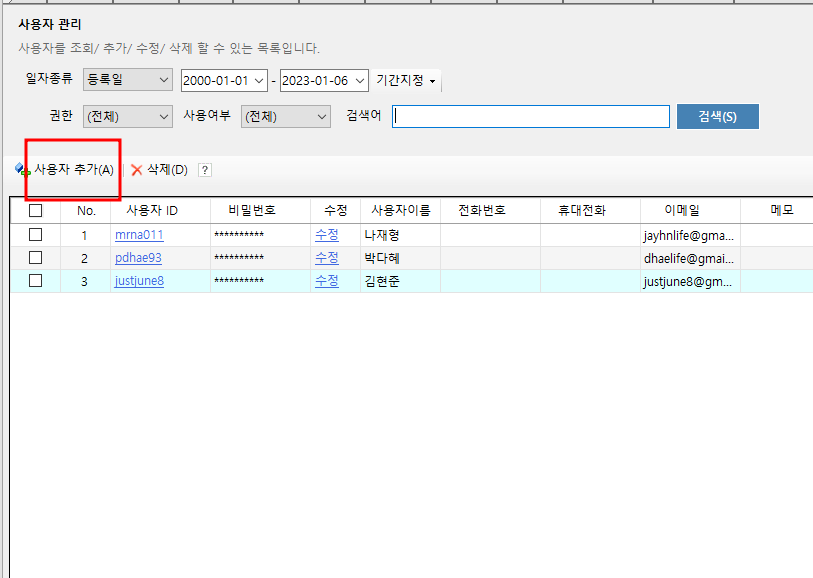Click the password cell in row pdhae93

coord(260,258)
